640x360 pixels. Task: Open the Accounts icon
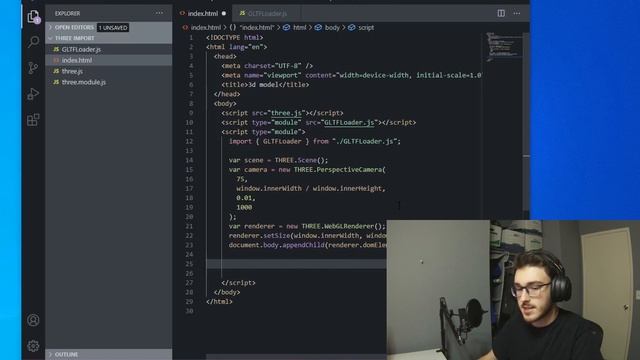(x=33, y=320)
